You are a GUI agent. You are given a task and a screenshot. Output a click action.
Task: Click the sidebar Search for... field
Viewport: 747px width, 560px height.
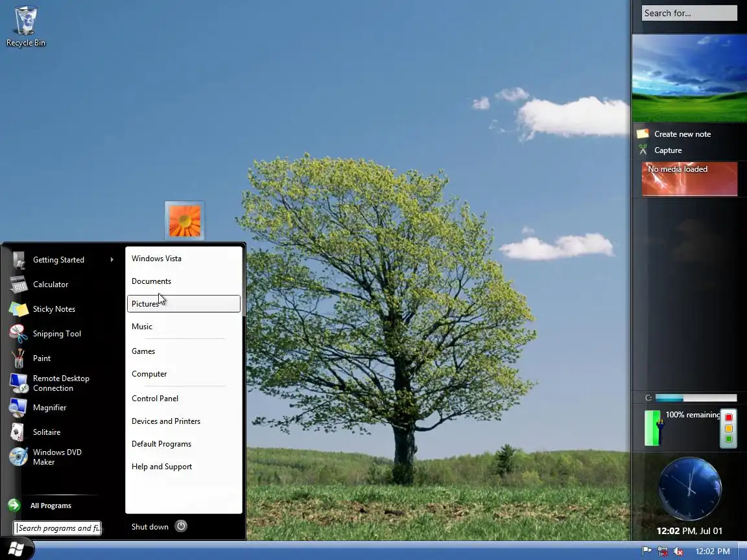coord(689,14)
